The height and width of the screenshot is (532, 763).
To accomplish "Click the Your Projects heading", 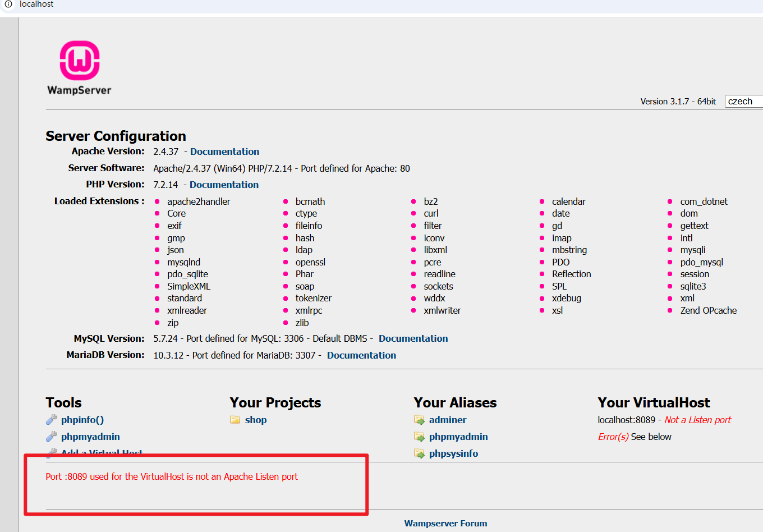I will pyautogui.click(x=275, y=402).
